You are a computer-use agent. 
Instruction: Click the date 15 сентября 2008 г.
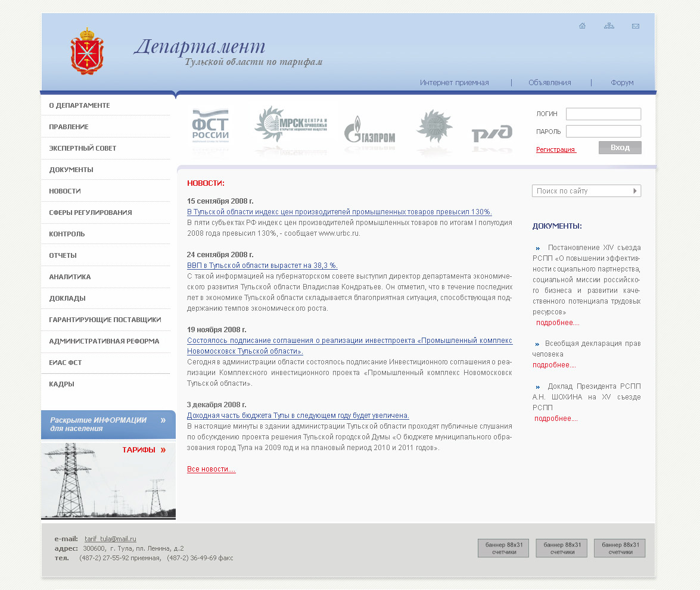(x=220, y=201)
